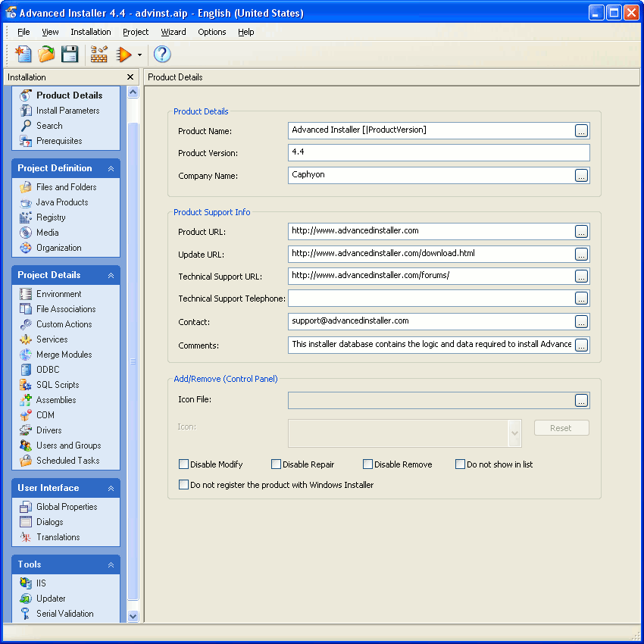644x644 pixels.
Task: Close the Installation side panel
Action: coord(130,77)
